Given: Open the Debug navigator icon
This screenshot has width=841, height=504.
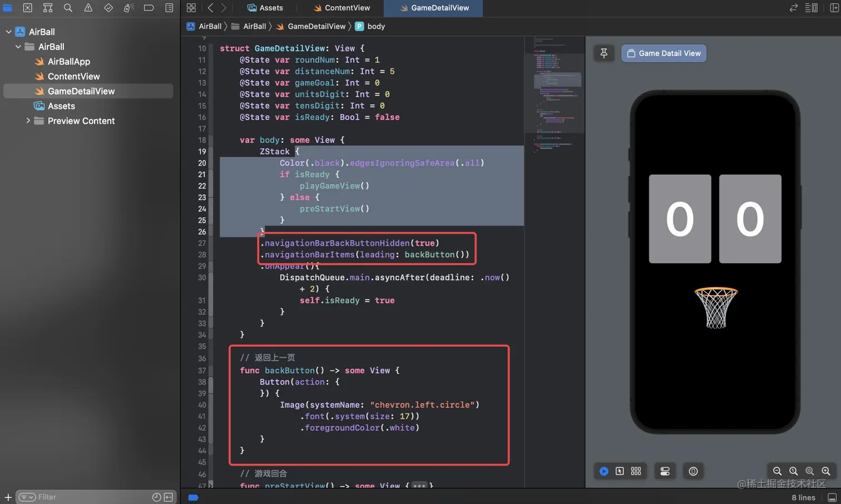Looking at the screenshot, I should tap(128, 8).
